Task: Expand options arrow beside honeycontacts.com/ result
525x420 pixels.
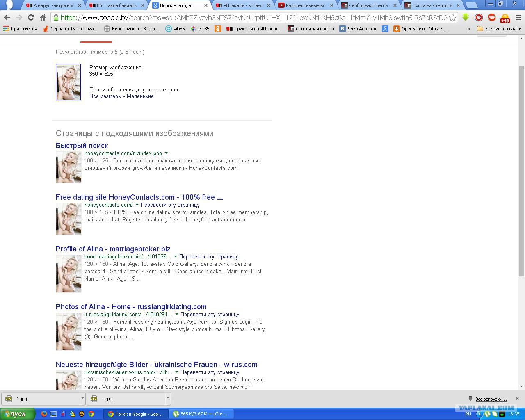Action: click(x=137, y=205)
